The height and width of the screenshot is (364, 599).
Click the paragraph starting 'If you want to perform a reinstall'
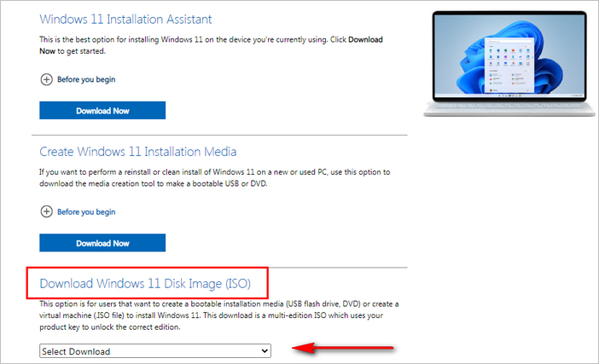coord(215,178)
